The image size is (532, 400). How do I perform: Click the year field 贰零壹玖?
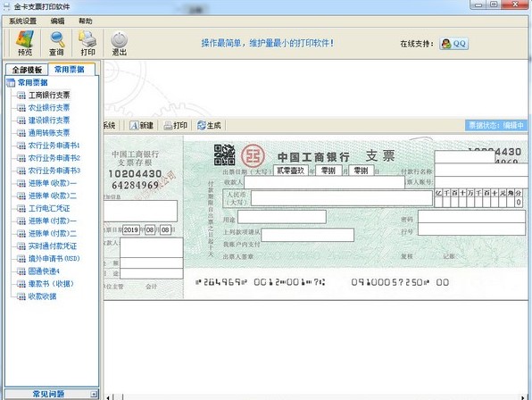pyautogui.click(x=290, y=171)
